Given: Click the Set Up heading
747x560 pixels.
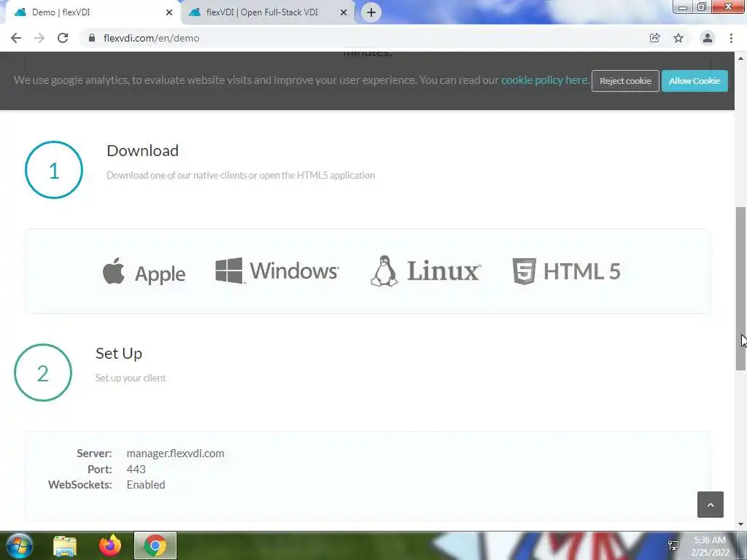Looking at the screenshot, I should pos(119,354).
